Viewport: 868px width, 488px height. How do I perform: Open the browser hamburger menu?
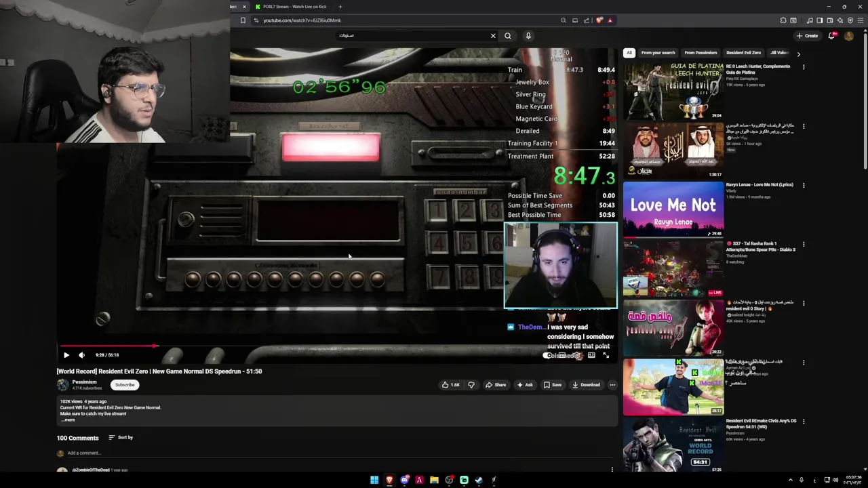(x=861, y=20)
